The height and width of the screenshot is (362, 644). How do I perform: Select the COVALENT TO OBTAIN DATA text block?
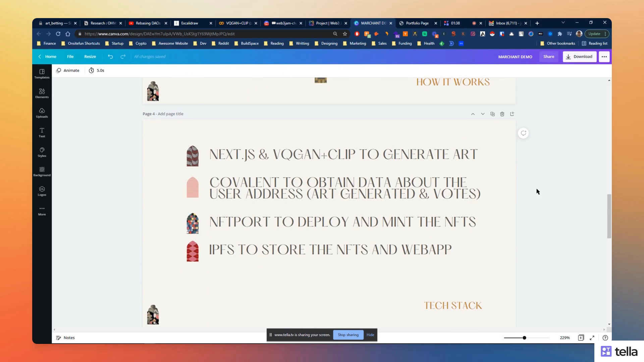tap(345, 188)
